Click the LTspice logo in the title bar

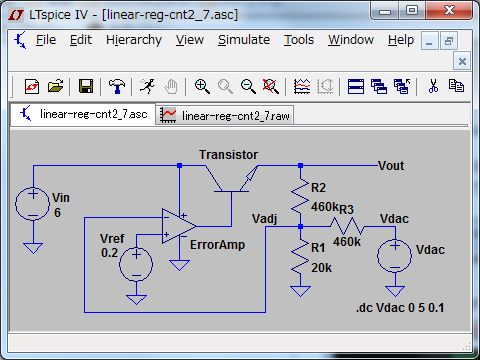point(16,14)
